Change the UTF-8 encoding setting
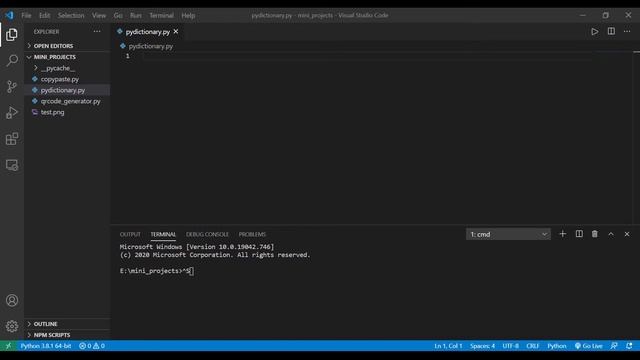Viewport: 640px width, 360px height. pos(511,346)
